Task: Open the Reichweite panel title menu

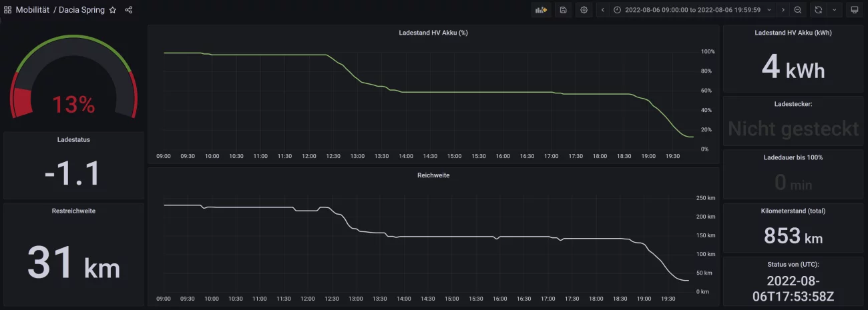Action: point(433,175)
